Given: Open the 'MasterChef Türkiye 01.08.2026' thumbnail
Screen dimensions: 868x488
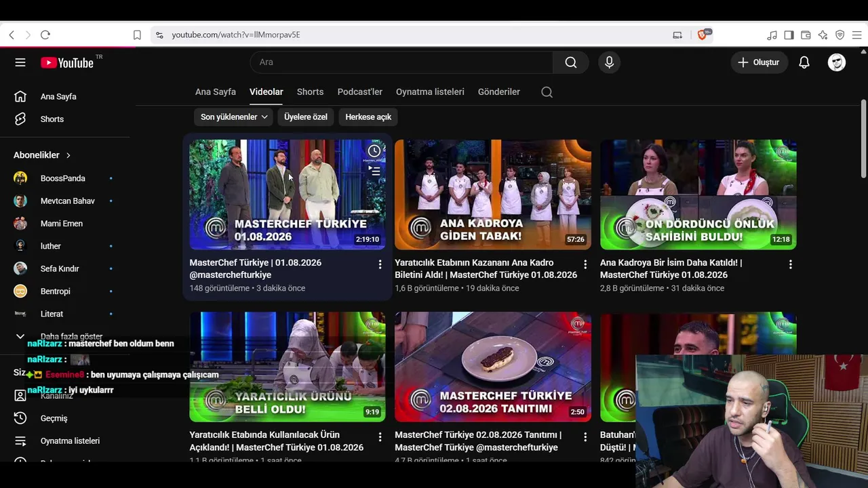Looking at the screenshot, I should coord(288,195).
